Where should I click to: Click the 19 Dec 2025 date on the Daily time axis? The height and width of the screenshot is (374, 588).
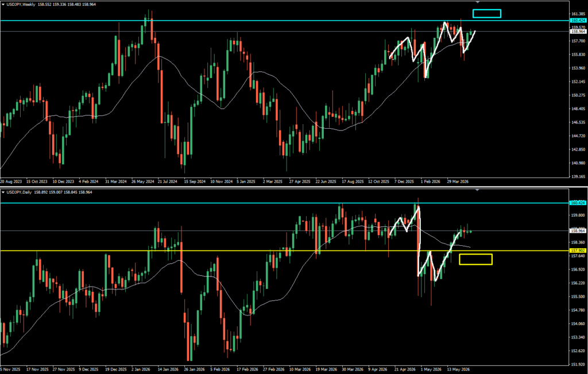click(116, 369)
